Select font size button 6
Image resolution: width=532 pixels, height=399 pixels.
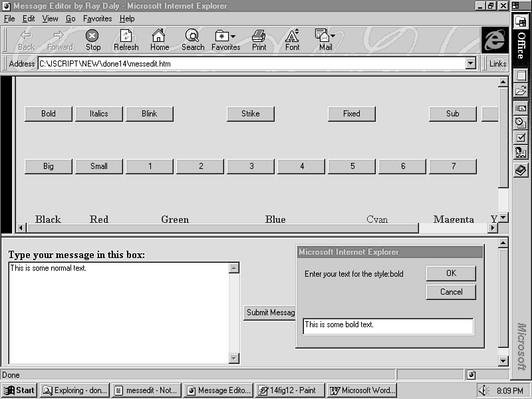[x=402, y=166]
